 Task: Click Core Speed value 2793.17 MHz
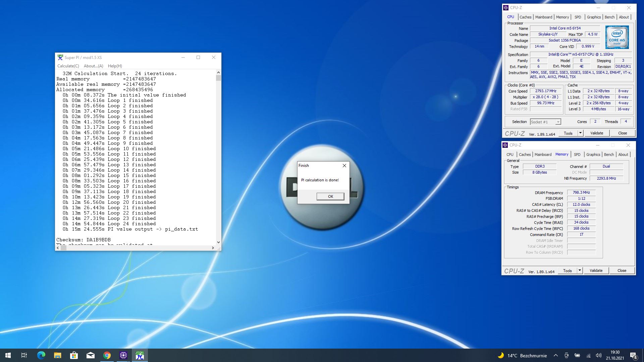pyautogui.click(x=546, y=91)
